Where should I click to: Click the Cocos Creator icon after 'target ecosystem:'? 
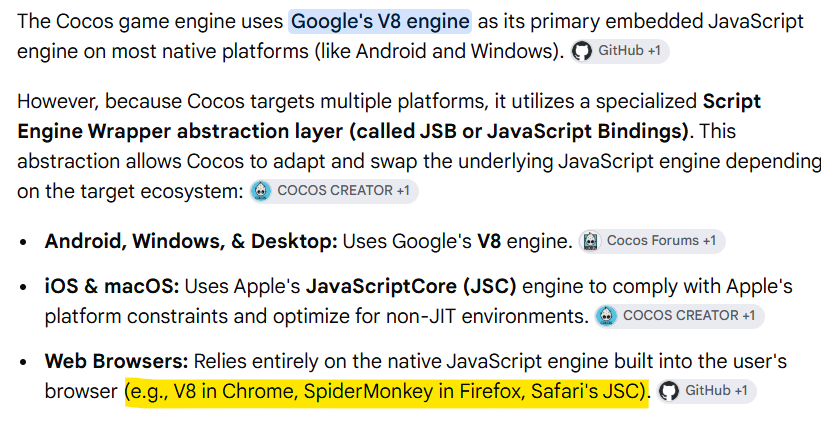[x=261, y=191]
